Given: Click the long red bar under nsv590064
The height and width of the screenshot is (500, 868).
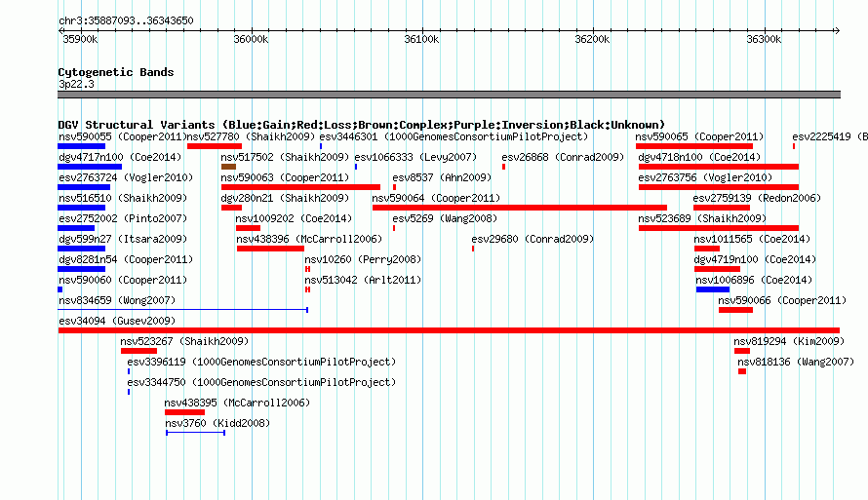Looking at the screenshot, I should 519,208.
